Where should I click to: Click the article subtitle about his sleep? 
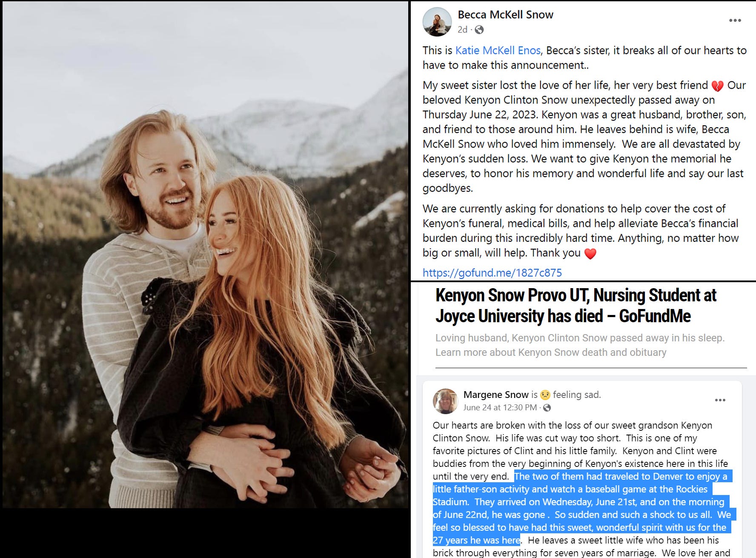pyautogui.click(x=580, y=345)
